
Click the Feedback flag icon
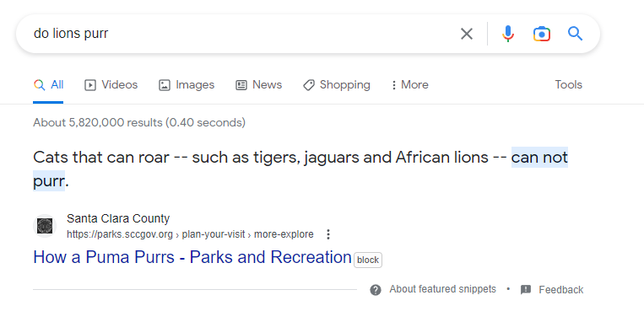[x=526, y=290]
